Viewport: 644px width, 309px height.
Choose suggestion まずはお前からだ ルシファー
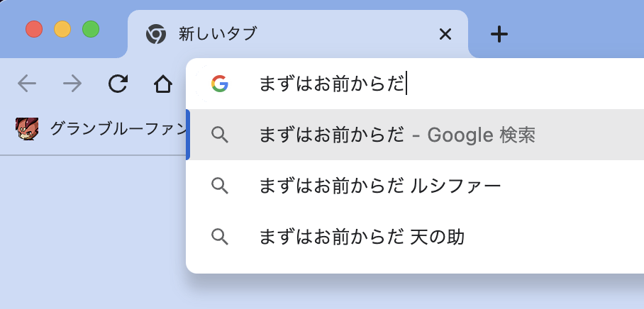pyautogui.click(x=380, y=186)
